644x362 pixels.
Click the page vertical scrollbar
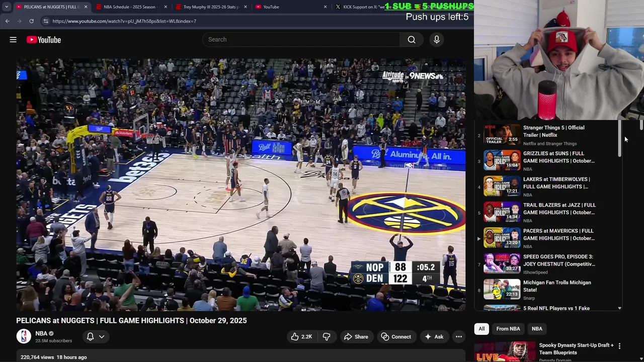coord(641,125)
